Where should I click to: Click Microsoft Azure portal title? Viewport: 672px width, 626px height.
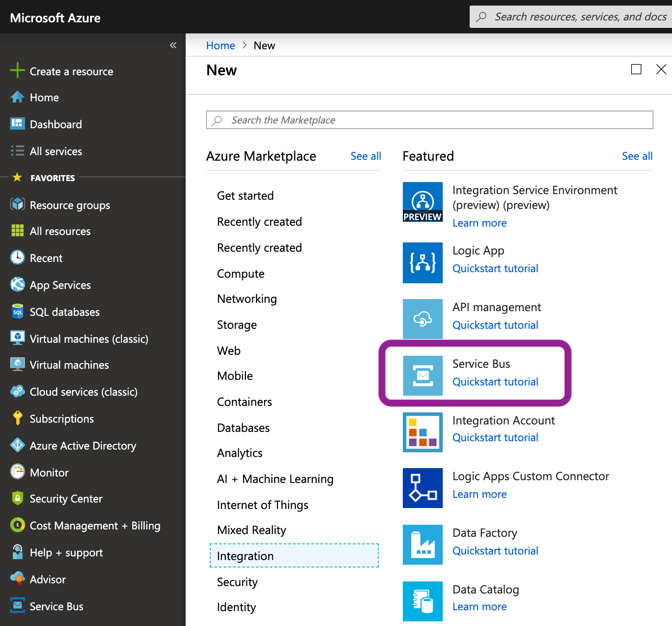[x=55, y=18]
